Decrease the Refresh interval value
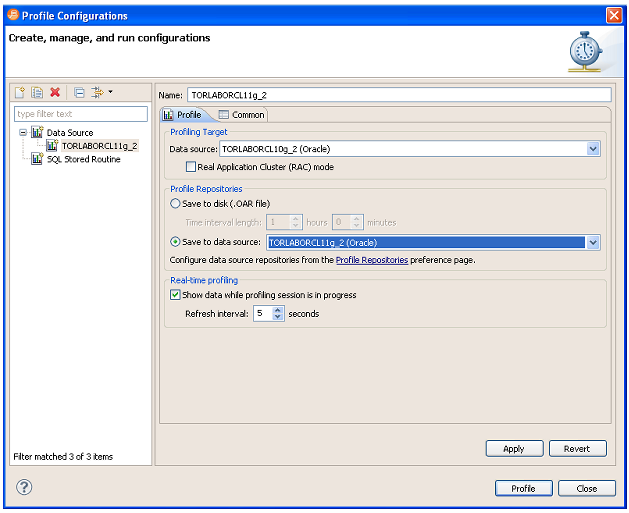Image resolution: width=629 pixels, height=513 pixels. (x=278, y=317)
